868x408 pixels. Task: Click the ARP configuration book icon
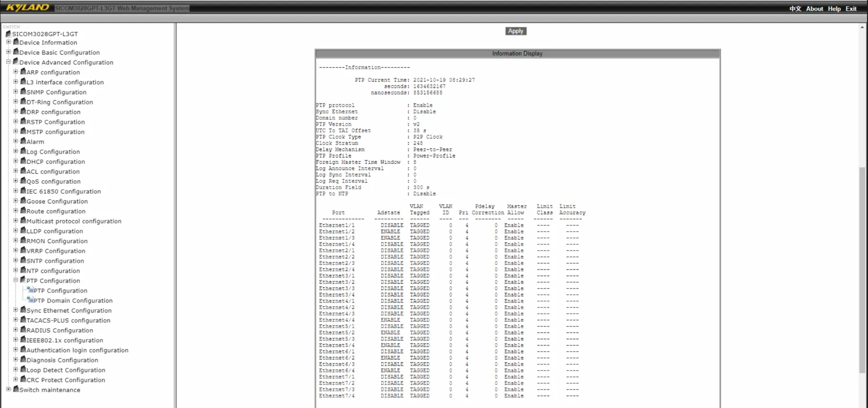tap(23, 72)
